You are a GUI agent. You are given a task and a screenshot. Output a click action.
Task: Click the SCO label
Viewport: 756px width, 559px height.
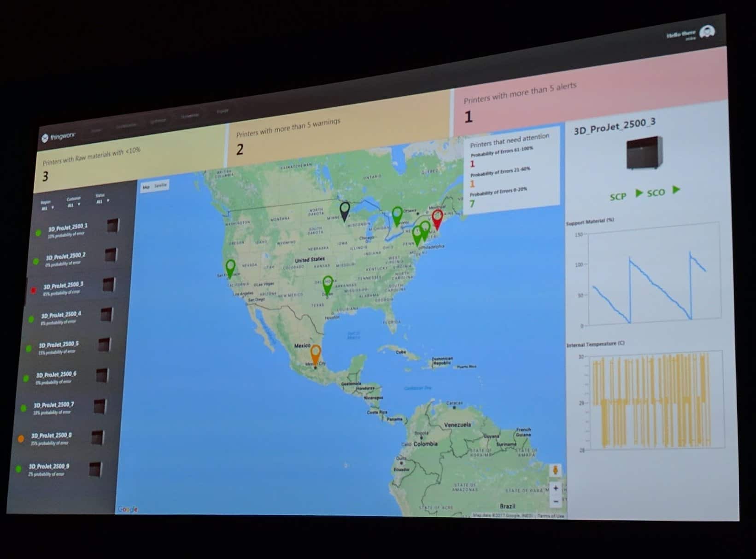coord(656,192)
